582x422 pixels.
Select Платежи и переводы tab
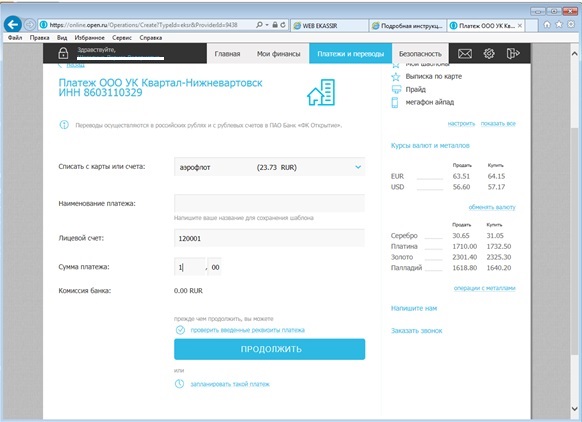[350, 54]
